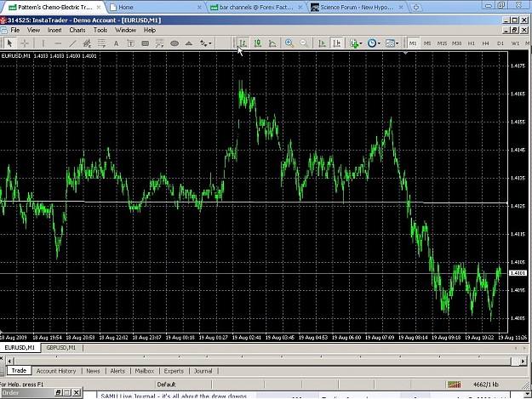The image size is (532, 399).
Task: Select M30 timeframe
Action: pos(457,43)
